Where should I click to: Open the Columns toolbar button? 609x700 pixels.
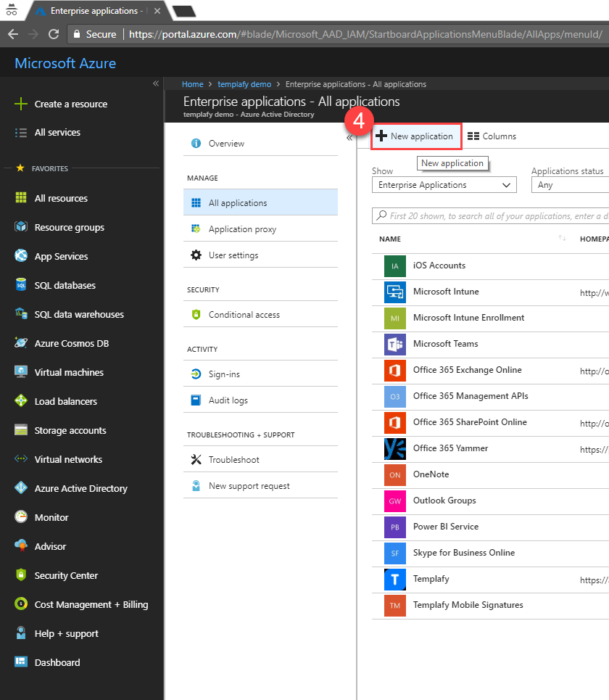(x=492, y=136)
